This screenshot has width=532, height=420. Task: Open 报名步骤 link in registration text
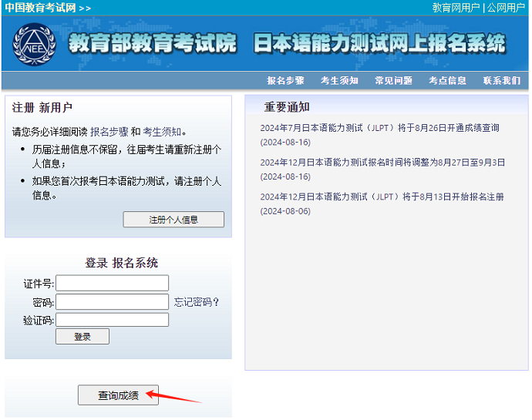point(109,132)
